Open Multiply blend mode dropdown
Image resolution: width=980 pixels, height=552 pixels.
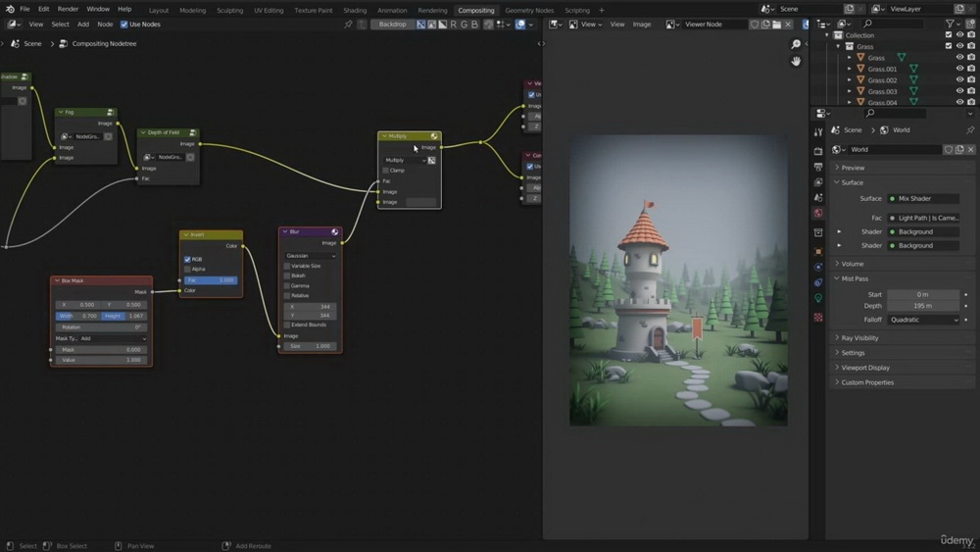(405, 161)
